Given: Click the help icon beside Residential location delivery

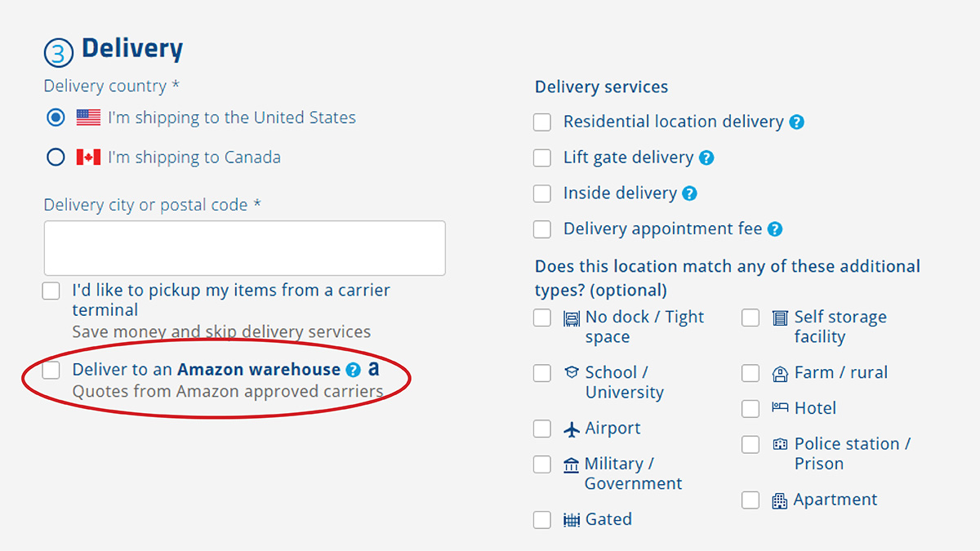Looking at the screenshot, I should (798, 122).
